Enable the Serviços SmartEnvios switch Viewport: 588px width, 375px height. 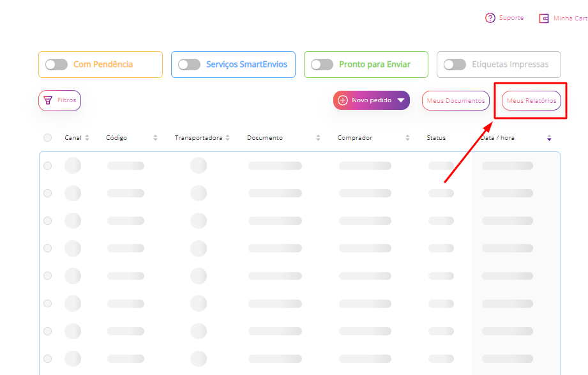(189, 65)
